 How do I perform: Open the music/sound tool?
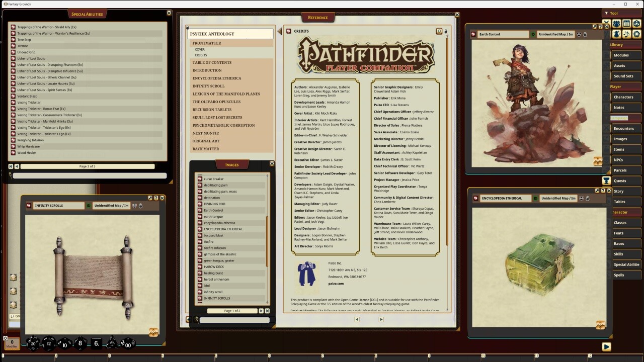coord(627,34)
